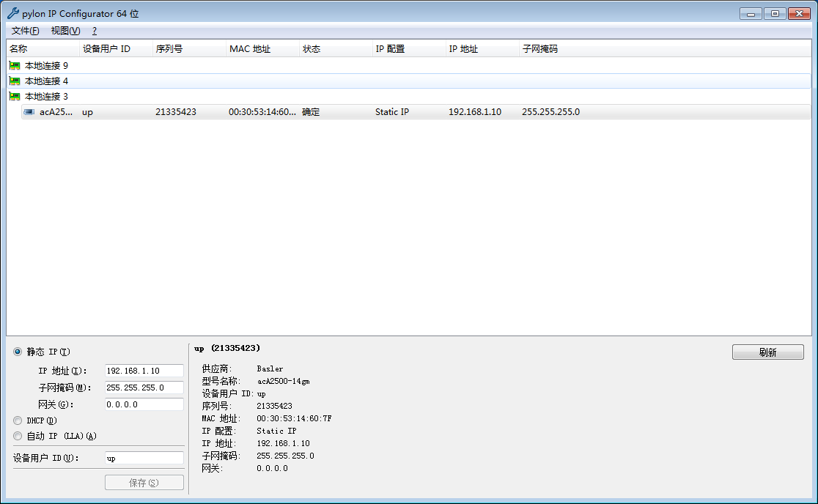Enable 自动 IP (LLA) option
This screenshot has height=504, width=818.
click(18, 436)
